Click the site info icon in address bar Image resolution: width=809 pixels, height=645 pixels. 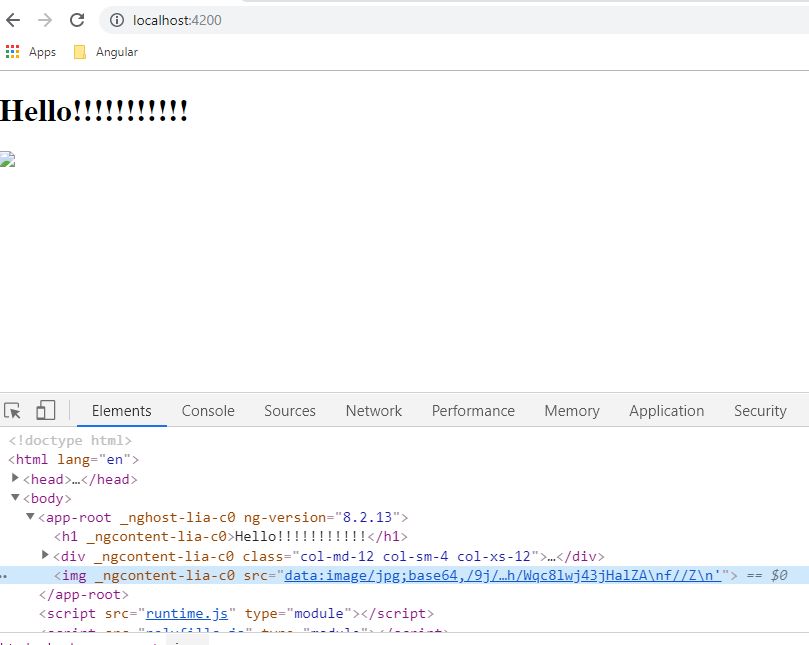(117, 20)
